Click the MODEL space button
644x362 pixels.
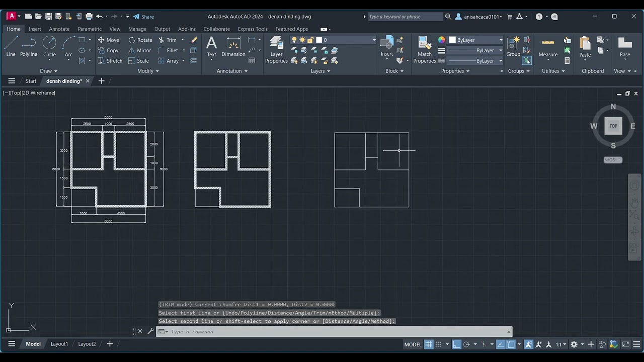[x=413, y=344]
